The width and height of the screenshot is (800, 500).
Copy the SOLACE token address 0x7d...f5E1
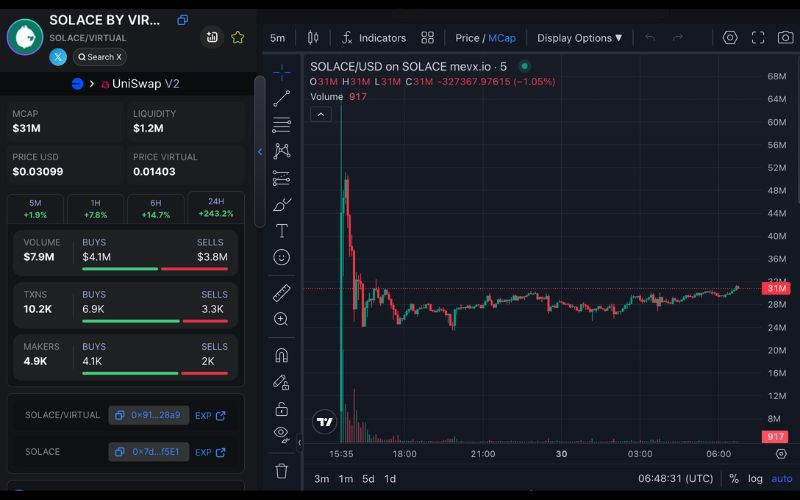click(148, 452)
